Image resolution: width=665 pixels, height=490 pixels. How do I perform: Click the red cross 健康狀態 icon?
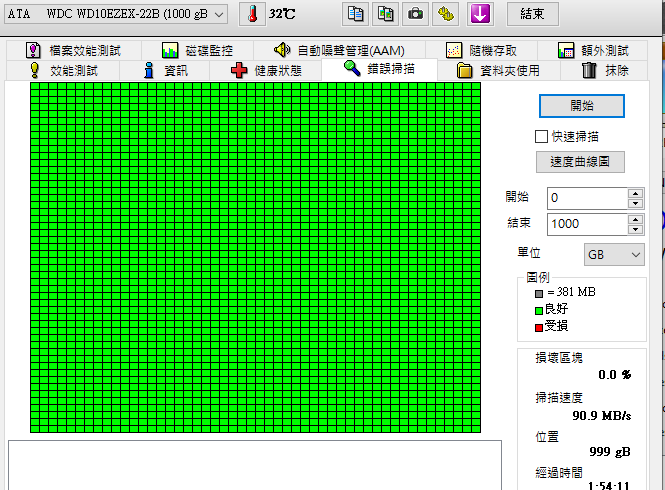pos(239,70)
